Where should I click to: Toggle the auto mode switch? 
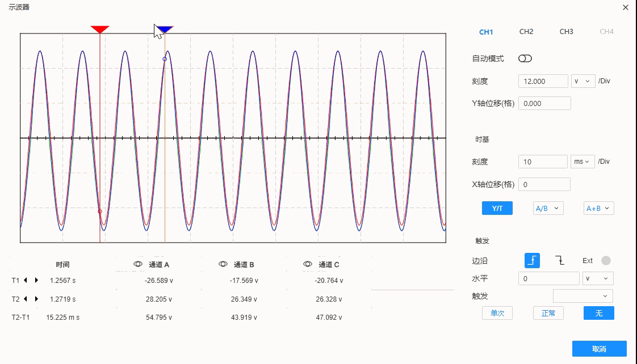click(525, 58)
